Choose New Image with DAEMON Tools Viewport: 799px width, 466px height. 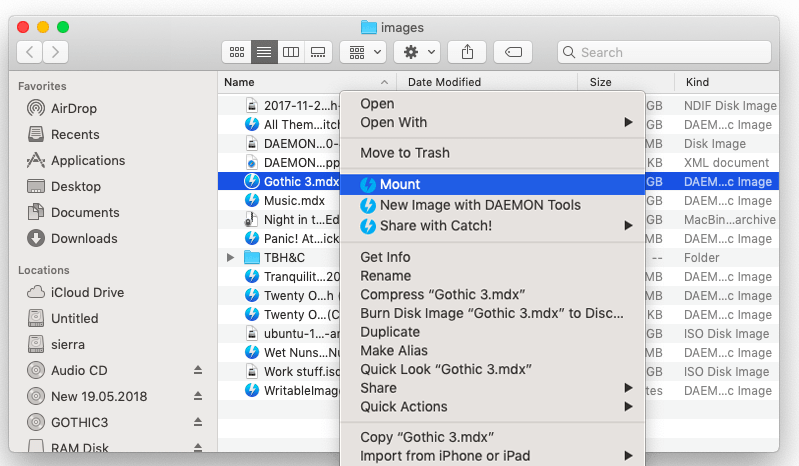pyautogui.click(x=492, y=205)
